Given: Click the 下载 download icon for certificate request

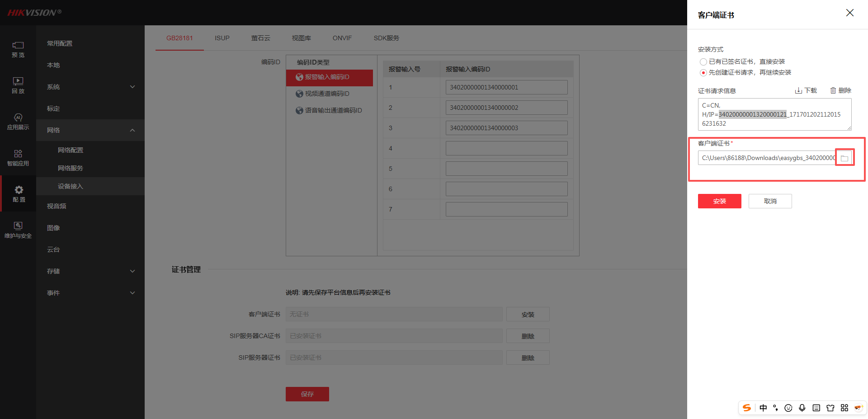Looking at the screenshot, I should tap(798, 91).
